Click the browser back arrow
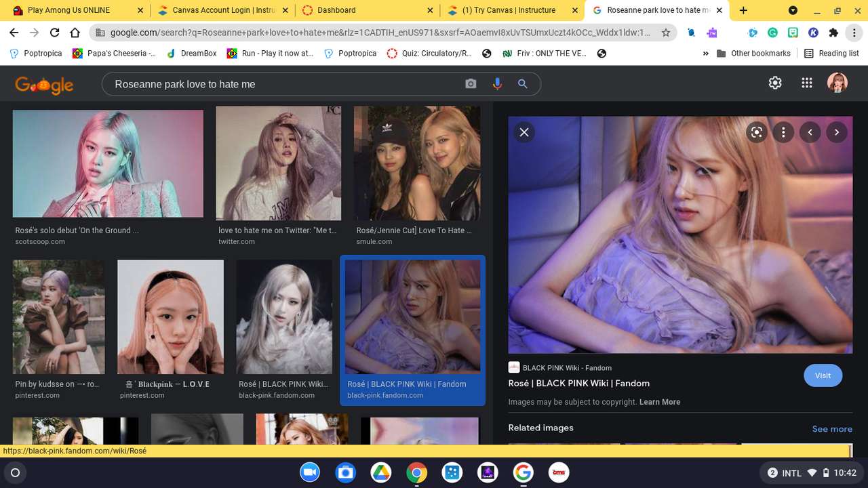The image size is (868, 488). pyautogui.click(x=14, y=33)
